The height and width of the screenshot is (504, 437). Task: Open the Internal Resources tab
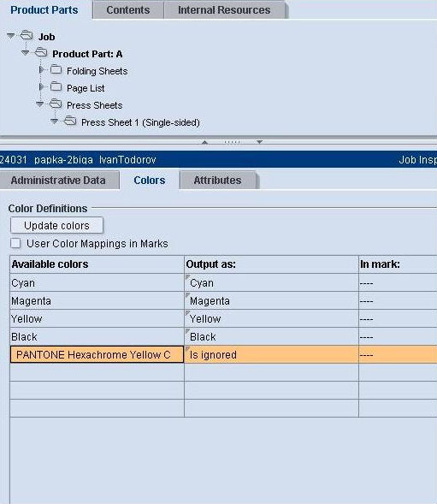click(x=224, y=10)
